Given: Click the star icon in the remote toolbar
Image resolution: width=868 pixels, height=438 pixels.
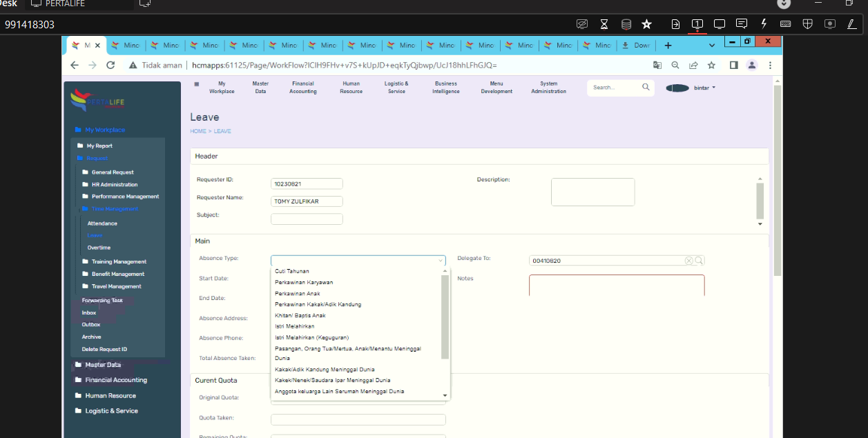Looking at the screenshot, I should 646,24.
